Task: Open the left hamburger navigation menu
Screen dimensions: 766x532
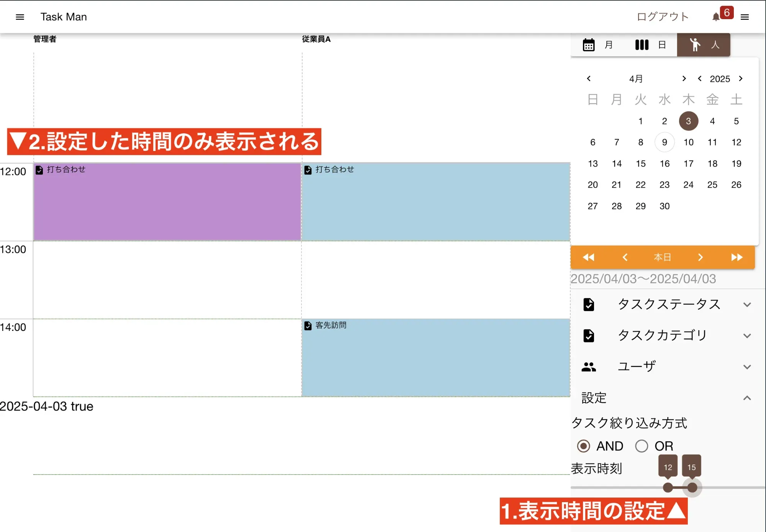Action: 20,17
